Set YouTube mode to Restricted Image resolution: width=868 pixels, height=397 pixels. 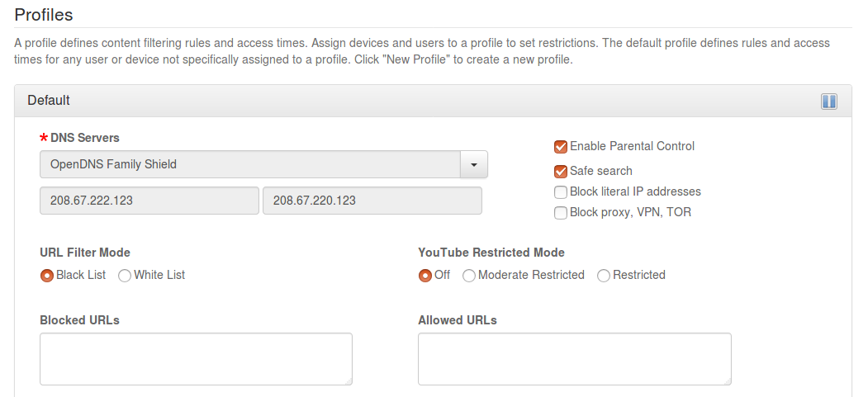604,276
